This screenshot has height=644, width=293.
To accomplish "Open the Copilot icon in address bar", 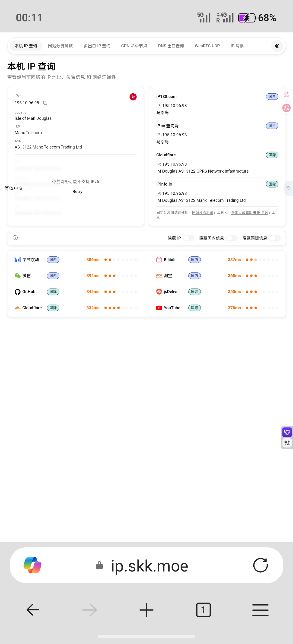I will 32,565.
